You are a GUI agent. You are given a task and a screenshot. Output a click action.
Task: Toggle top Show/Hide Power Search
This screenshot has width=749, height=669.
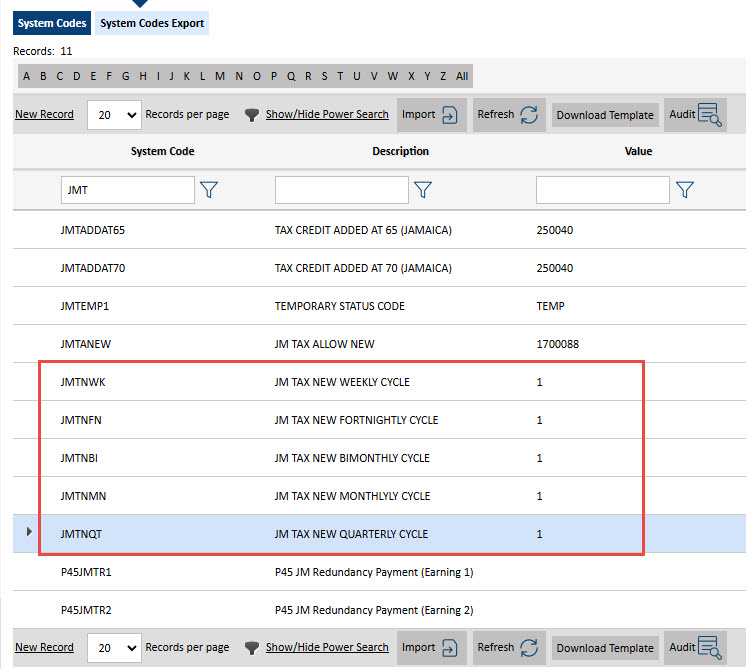[x=326, y=115]
